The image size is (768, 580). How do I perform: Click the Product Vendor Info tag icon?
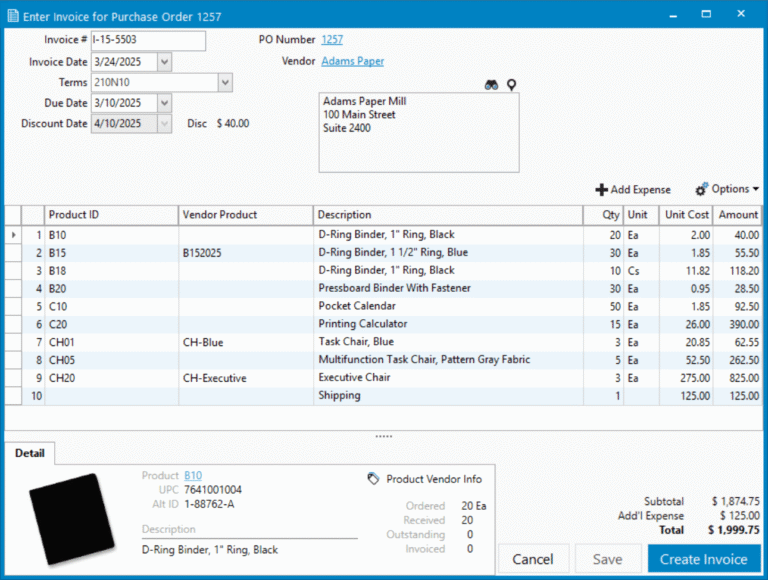click(373, 479)
